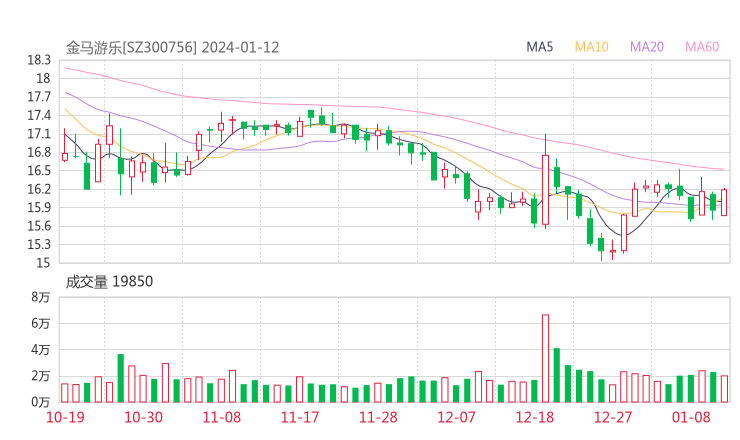The image size is (740, 440).
Task: Click the 12-18 date axis label
Action: 535,417
